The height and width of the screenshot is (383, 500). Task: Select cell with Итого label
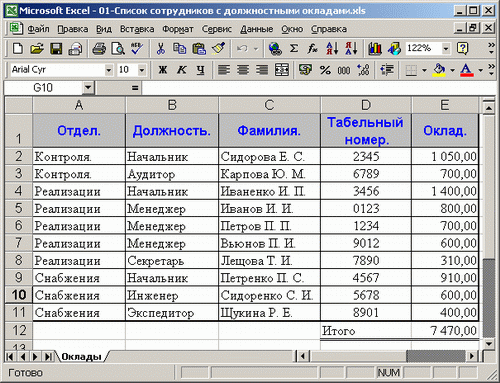[x=366, y=330]
